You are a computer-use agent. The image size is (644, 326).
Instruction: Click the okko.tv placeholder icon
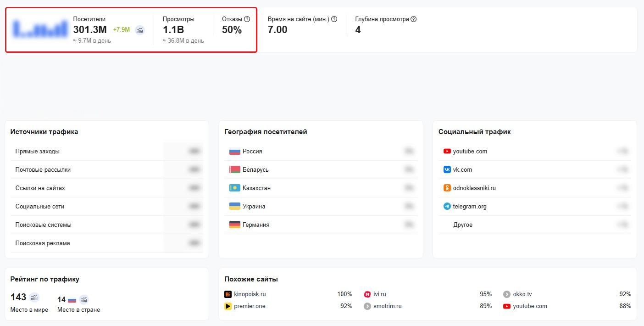click(507, 294)
